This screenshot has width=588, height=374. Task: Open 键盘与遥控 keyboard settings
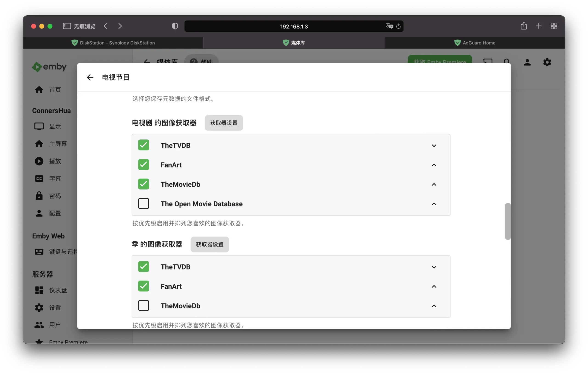[56, 252]
